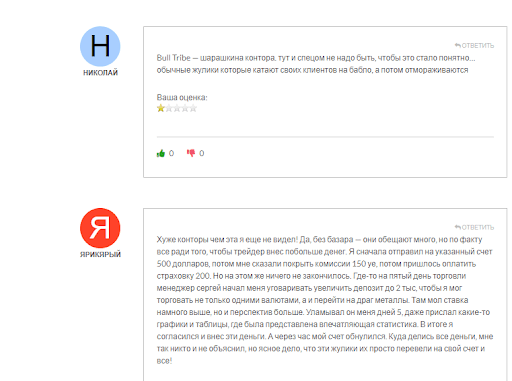Image resolution: width=512 pixels, height=381 pixels.
Task: Click the Ваша оценка label
Action: 182,97
